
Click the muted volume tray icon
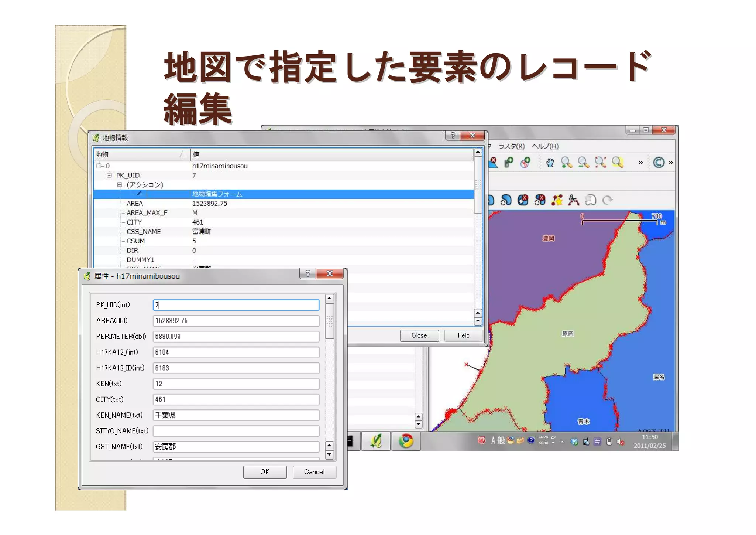(x=621, y=442)
